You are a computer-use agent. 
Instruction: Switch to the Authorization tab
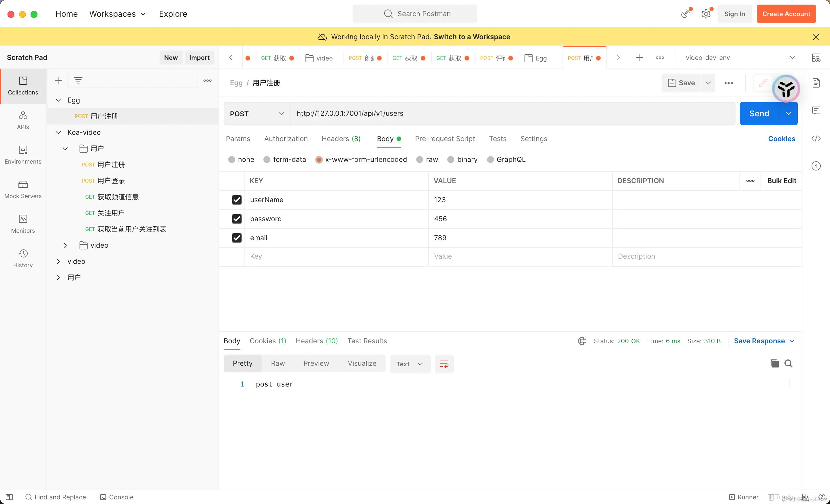(x=286, y=139)
